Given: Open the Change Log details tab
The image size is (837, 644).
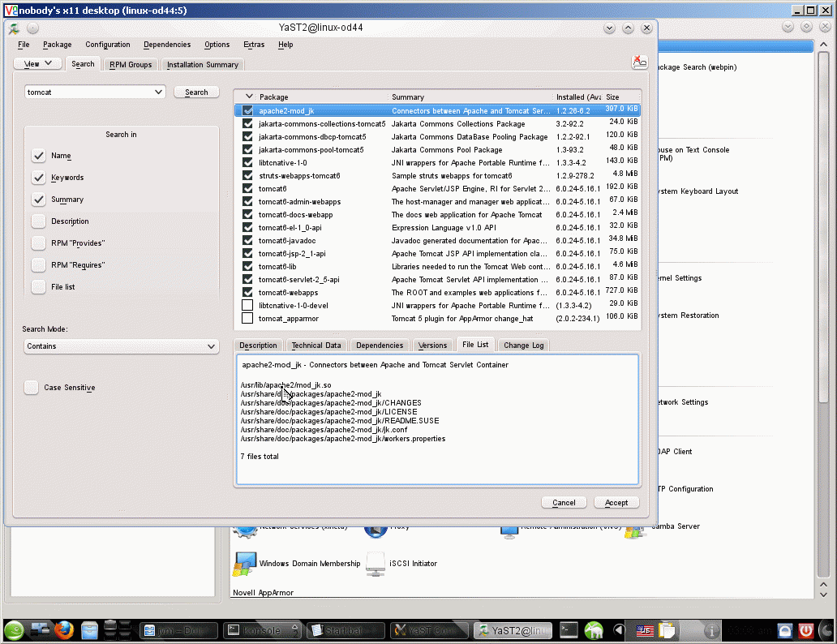Looking at the screenshot, I should tap(524, 346).
